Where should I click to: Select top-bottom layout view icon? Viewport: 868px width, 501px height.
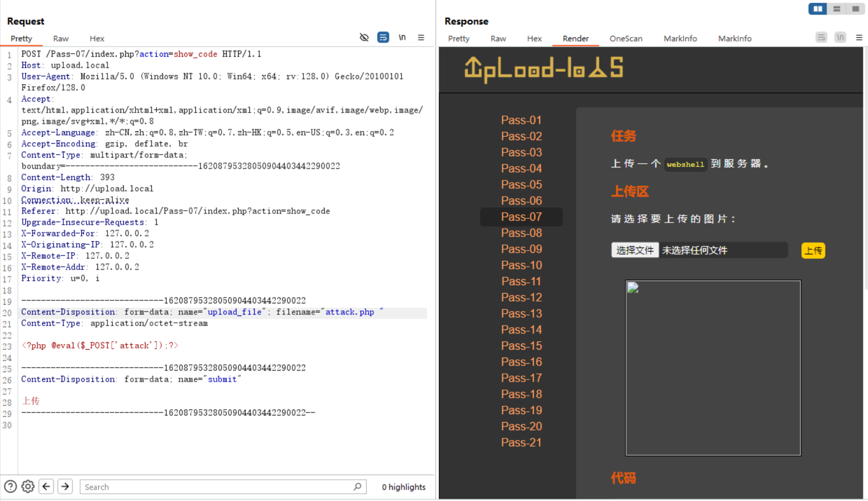tap(837, 8)
